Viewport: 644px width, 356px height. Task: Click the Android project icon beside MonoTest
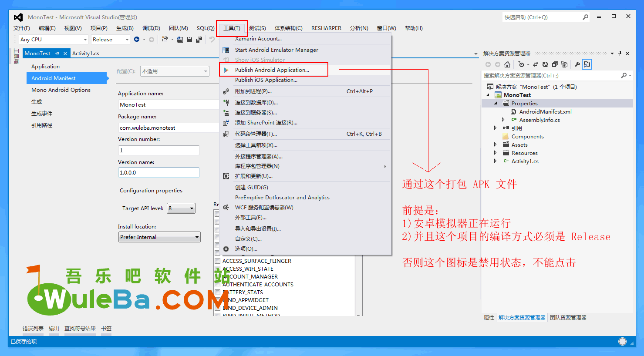coord(498,95)
